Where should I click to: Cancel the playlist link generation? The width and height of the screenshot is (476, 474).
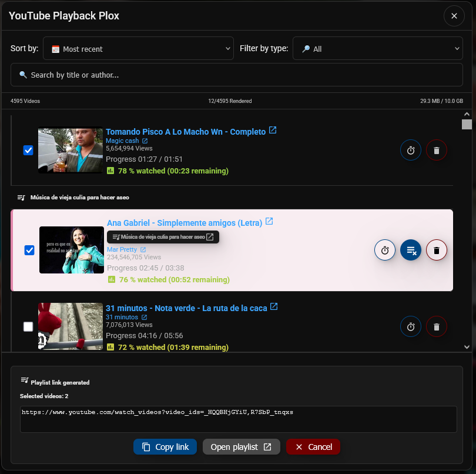313,446
